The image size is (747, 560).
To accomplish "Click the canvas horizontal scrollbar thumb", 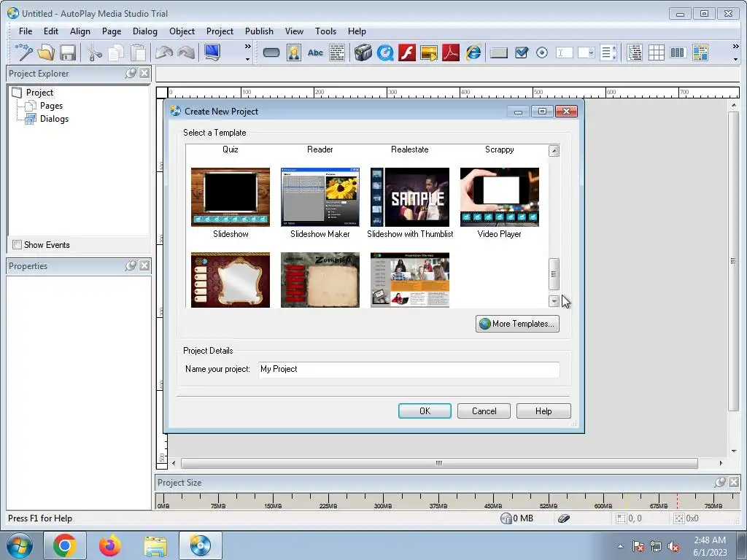I will 439,463.
